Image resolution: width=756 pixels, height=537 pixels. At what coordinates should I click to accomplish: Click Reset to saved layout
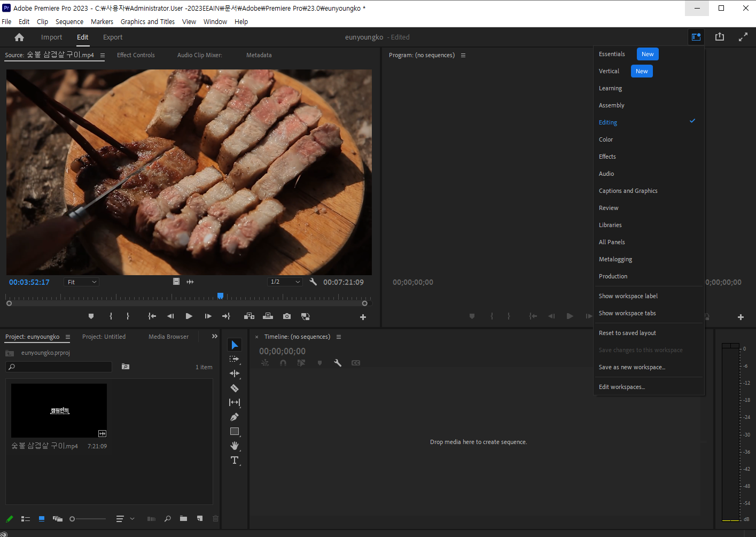(x=627, y=333)
